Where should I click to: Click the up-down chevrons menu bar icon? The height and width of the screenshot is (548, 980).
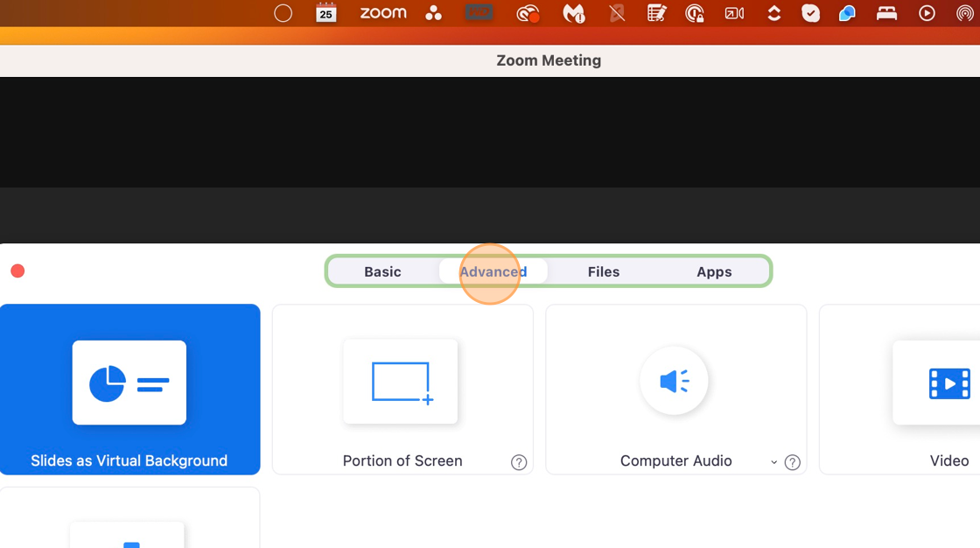[773, 13]
